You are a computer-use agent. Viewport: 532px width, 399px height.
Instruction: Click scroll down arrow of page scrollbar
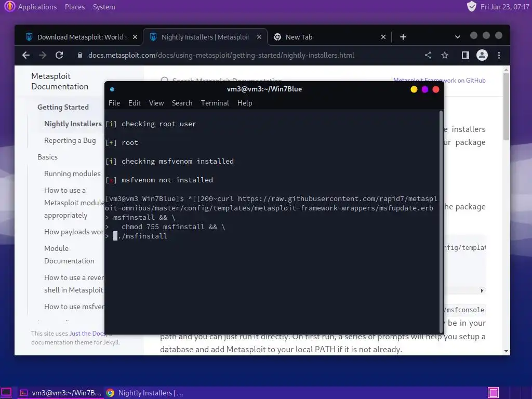pyautogui.click(x=506, y=351)
